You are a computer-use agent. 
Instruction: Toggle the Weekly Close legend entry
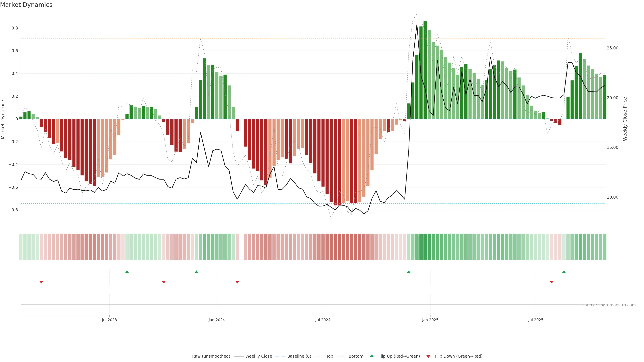tap(258, 356)
